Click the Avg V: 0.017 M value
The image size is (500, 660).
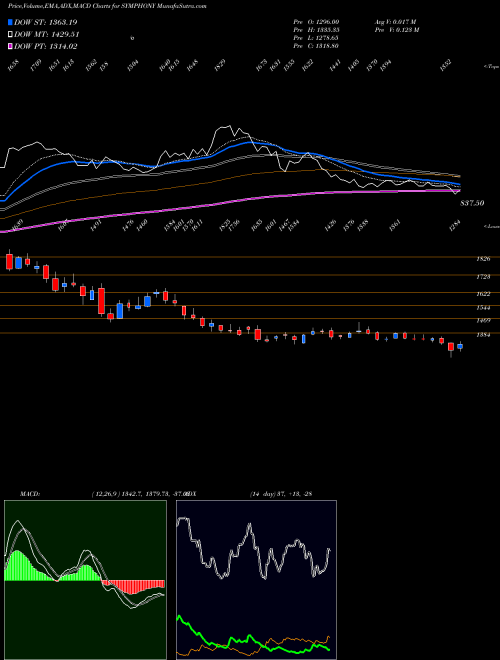395,22
